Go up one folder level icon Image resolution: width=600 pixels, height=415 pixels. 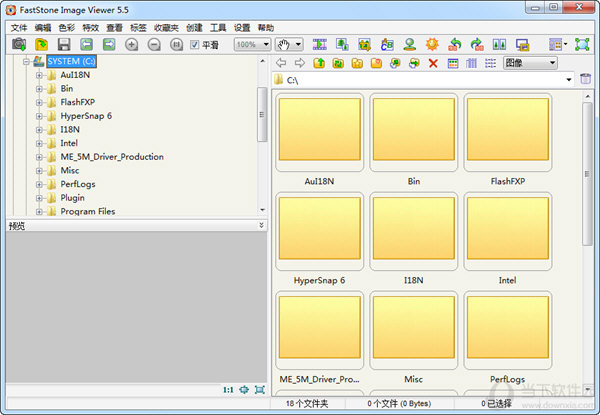click(x=319, y=63)
